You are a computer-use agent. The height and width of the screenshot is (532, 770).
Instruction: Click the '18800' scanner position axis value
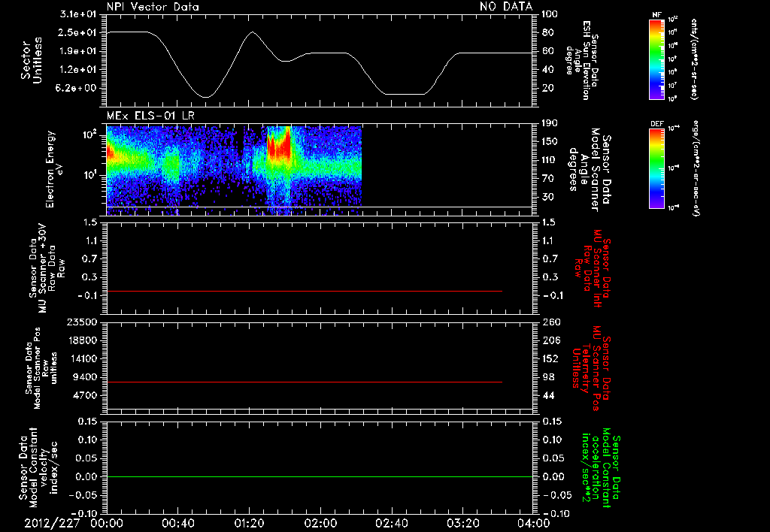[82, 340]
